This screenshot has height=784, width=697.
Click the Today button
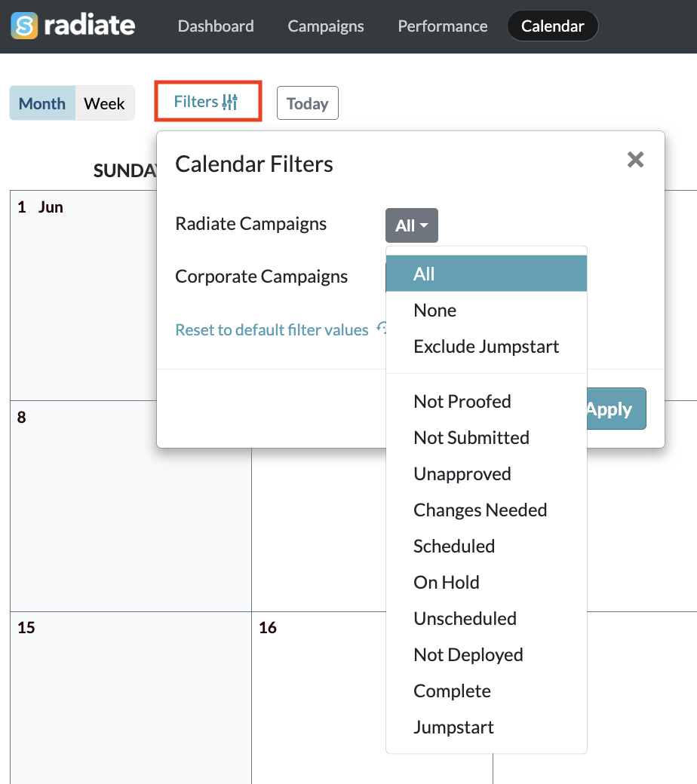(308, 103)
